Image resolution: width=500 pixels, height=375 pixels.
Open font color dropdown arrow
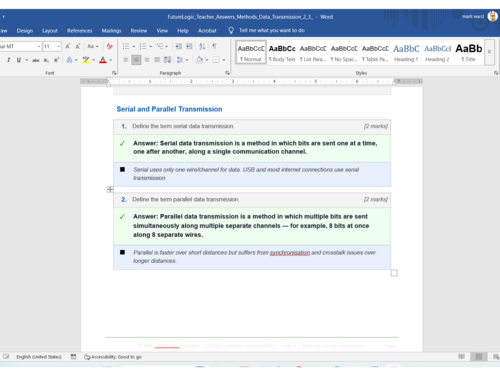point(111,60)
